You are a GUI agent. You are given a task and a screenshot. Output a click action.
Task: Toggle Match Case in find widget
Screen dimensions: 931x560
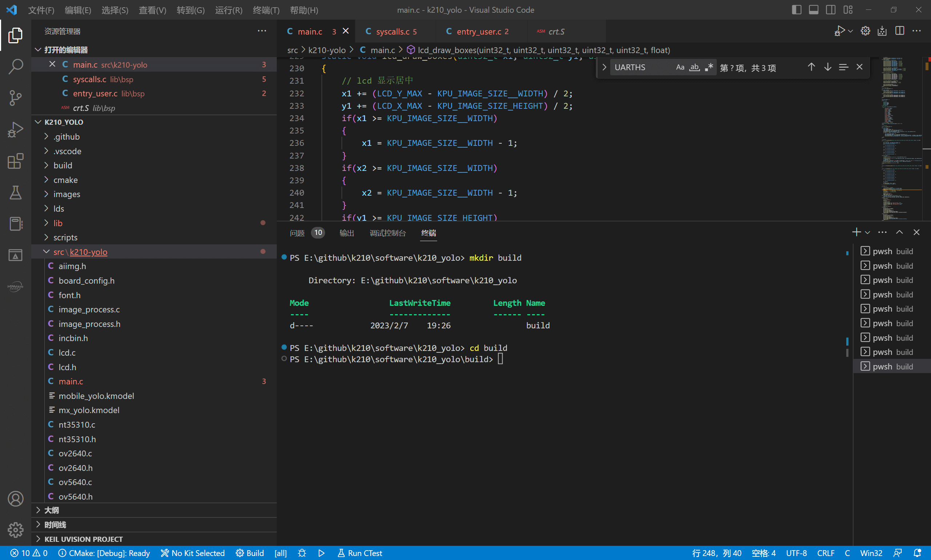(680, 67)
